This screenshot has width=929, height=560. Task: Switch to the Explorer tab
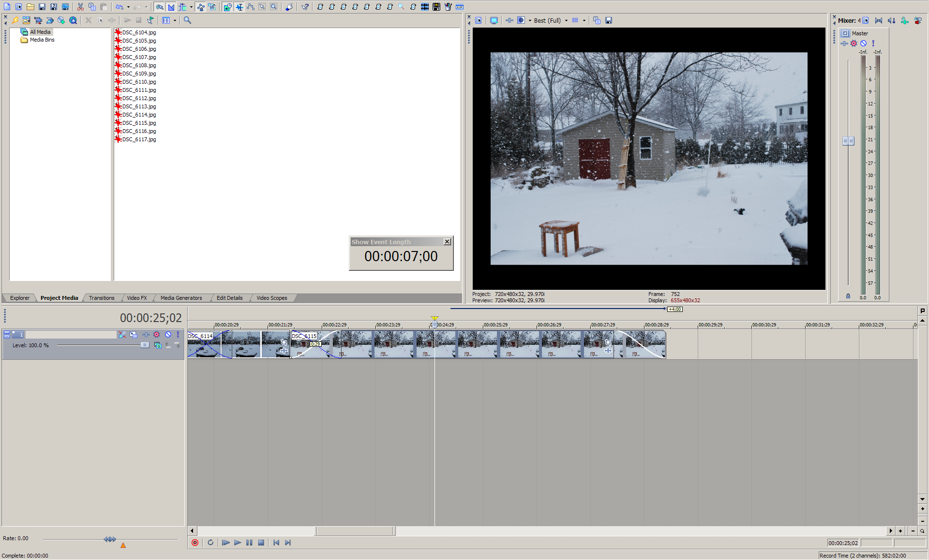tap(20, 298)
